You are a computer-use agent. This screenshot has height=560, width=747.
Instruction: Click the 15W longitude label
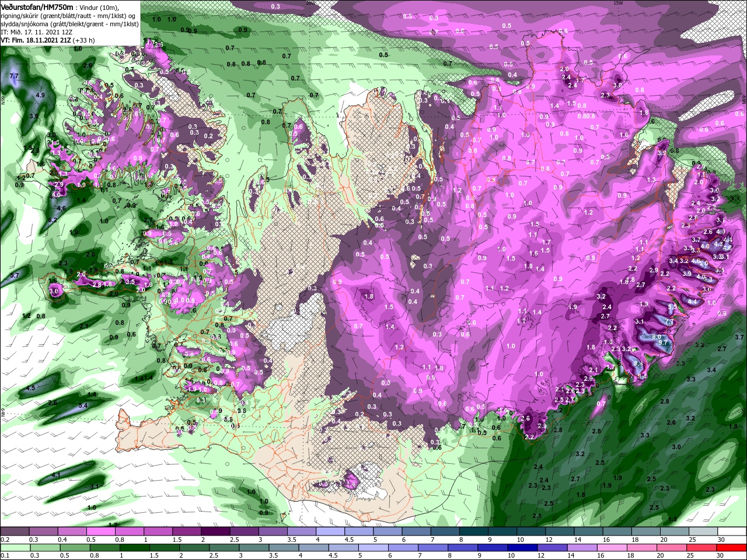(x=619, y=3)
